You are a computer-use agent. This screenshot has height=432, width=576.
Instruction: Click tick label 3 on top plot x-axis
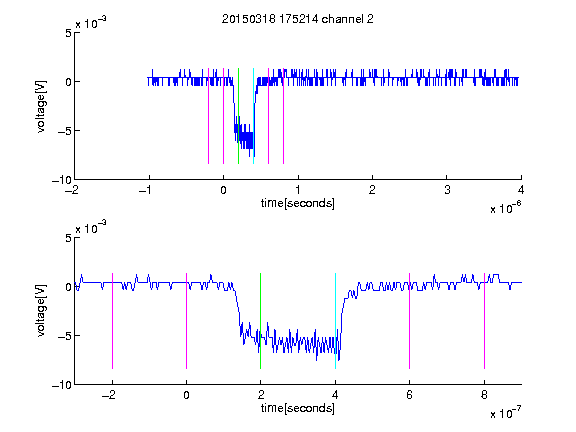pyautogui.click(x=447, y=190)
